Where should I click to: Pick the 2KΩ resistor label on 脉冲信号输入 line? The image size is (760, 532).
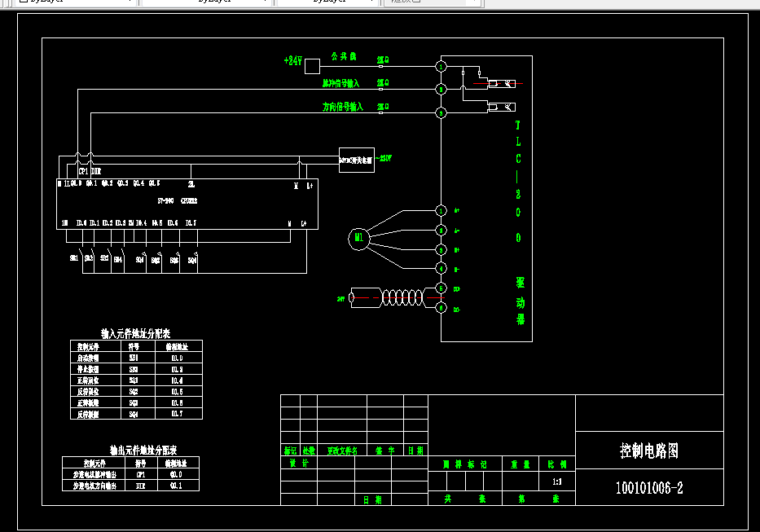pos(383,83)
